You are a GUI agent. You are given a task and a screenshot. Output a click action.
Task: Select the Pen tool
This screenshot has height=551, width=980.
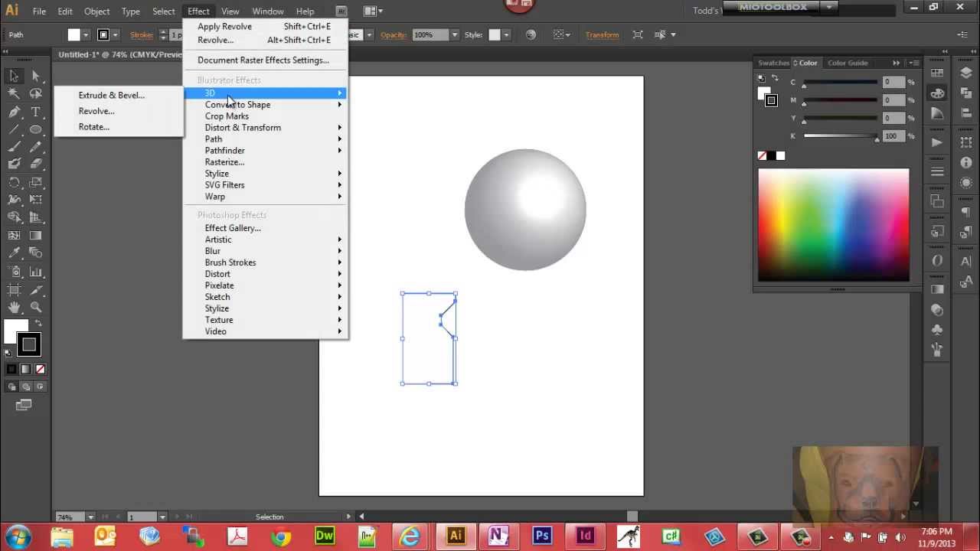[14, 112]
